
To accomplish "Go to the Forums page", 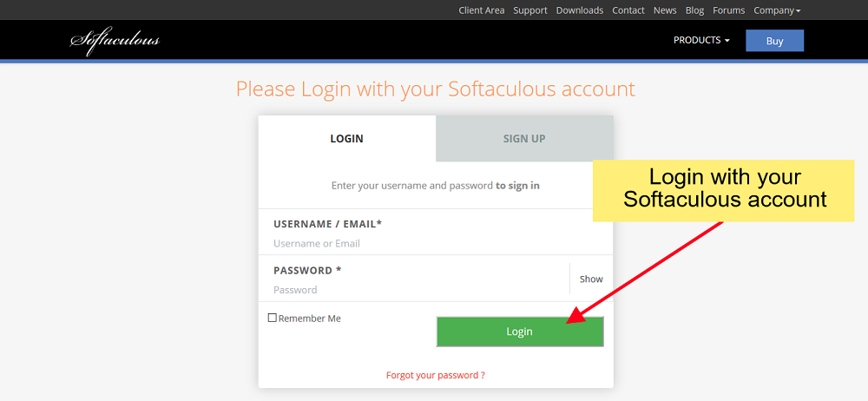I will [728, 10].
